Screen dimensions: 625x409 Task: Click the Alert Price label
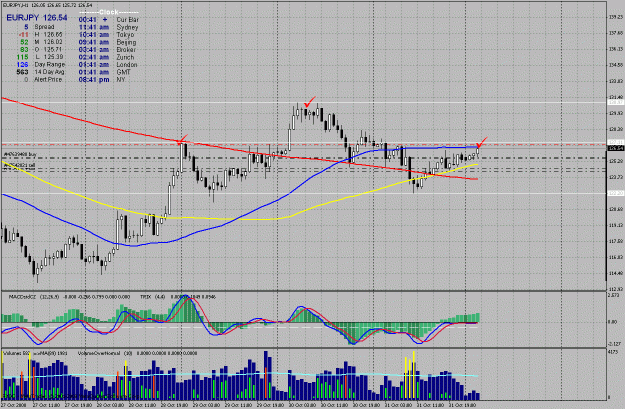coord(48,79)
